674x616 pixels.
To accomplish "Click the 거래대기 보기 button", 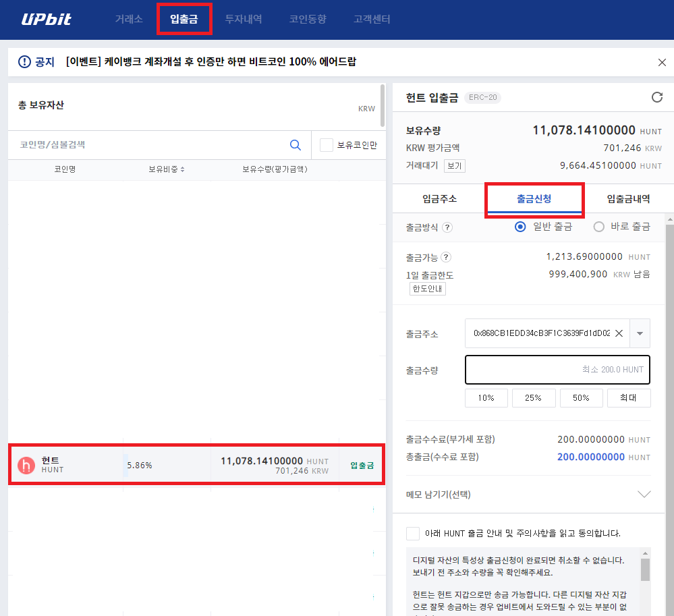I will [454, 165].
